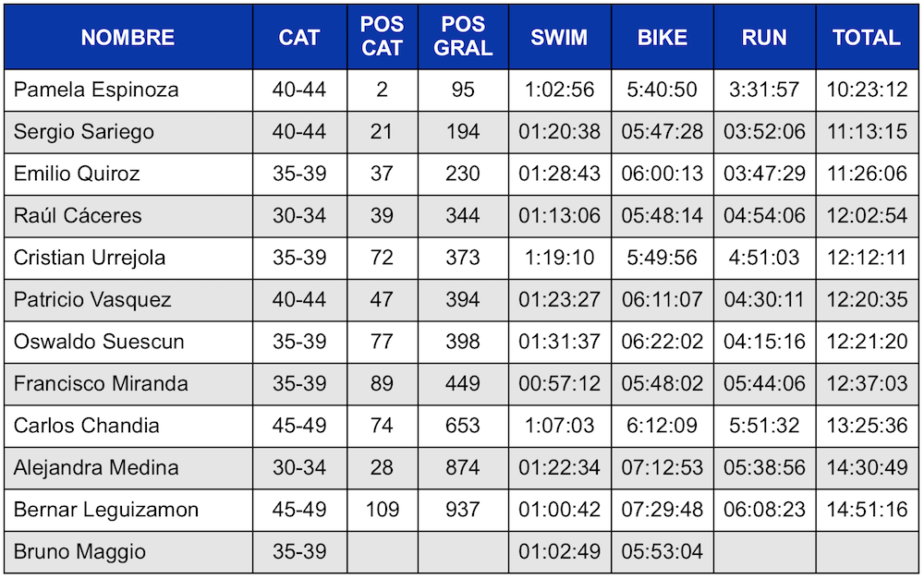
Task: Select Francisco Miranda swim time 00:57:12
Action: (x=559, y=384)
